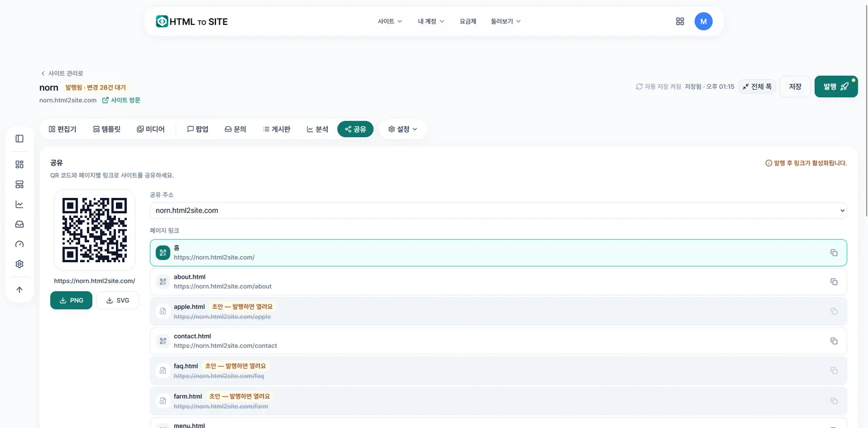Open the apps grid icon in top navbar

click(x=680, y=21)
